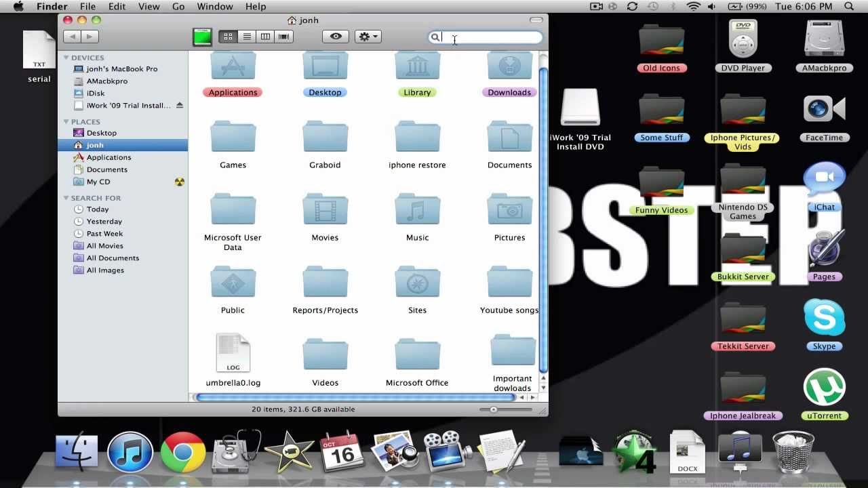The width and height of the screenshot is (868, 488).
Task: Open the Go menu
Action: [178, 6]
